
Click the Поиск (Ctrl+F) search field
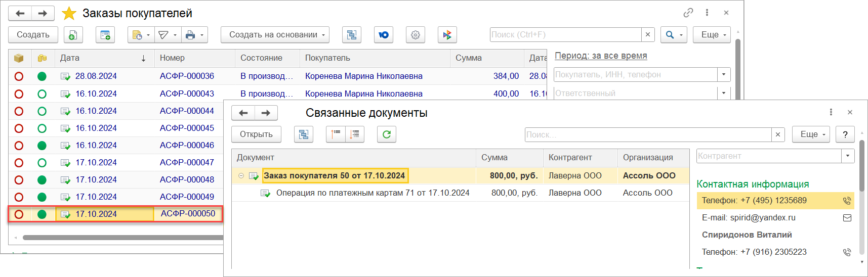click(x=565, y=35)
